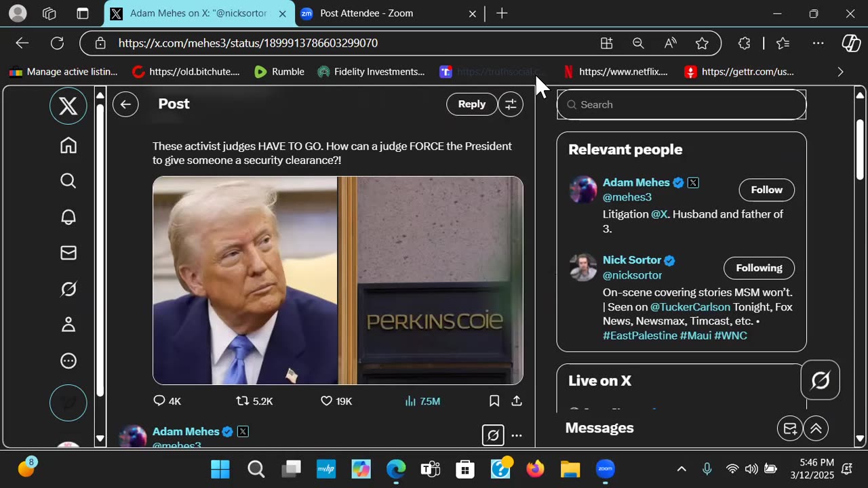The height and width of the screenshot is (488, 868).
Task: Close the Post Attendee - Zoom tab
Action: point(473,13)
